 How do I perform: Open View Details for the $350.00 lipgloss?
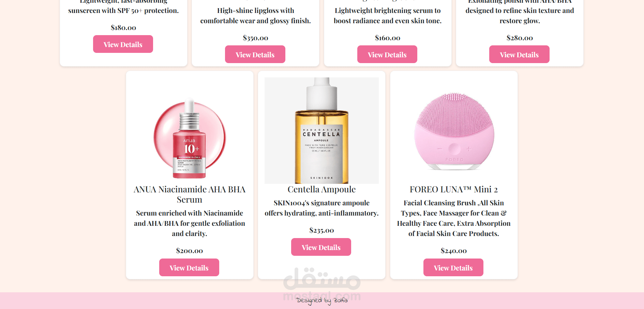[x=255, y=54]
